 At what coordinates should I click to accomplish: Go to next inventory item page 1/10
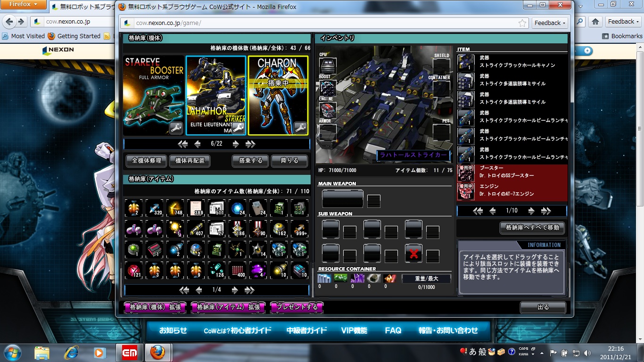pyautogui.click(x=531, y=211)
